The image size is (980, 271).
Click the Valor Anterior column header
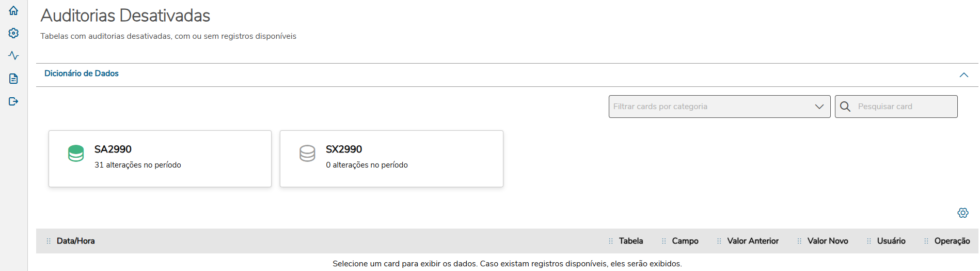pyautogui.click(x=753, y=241)
